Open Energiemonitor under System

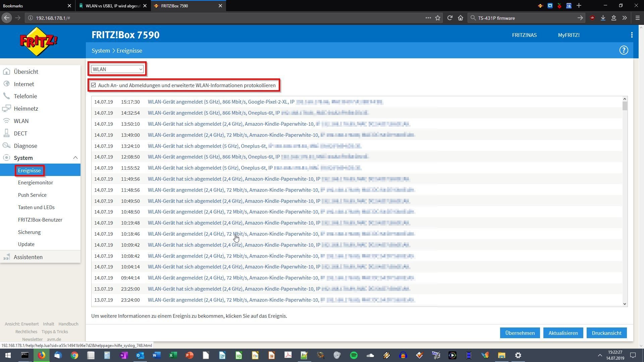(36, 183)
